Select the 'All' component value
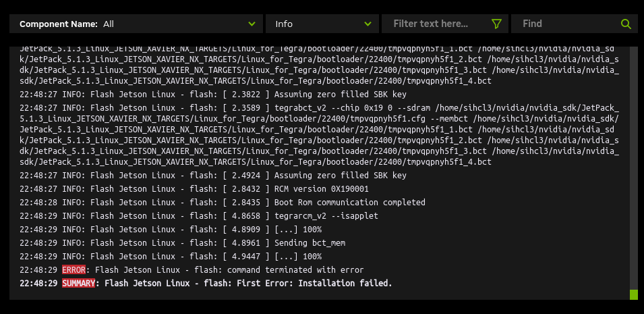Viewport: 644px width, 314px height. coord(109,24)
